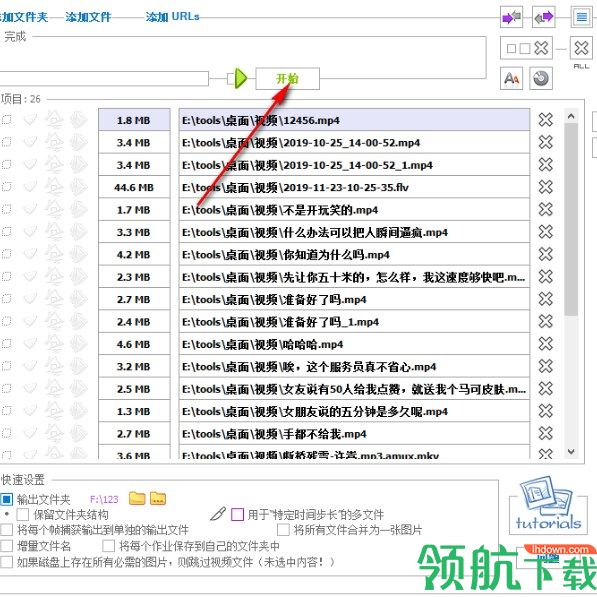Remove 准备好了吗.mp4 with its X icon
This screenshot has height=597, width=597.
point(546,299)
